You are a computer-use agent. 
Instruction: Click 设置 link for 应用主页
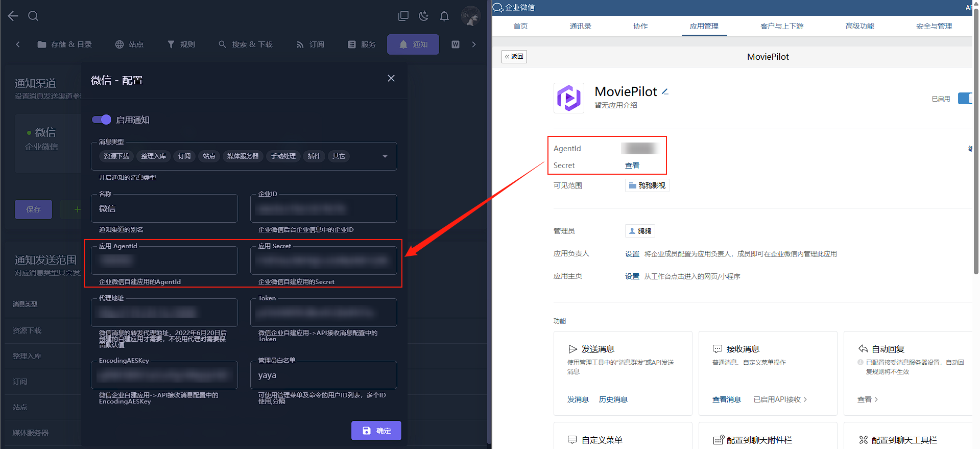click(632, 276)
